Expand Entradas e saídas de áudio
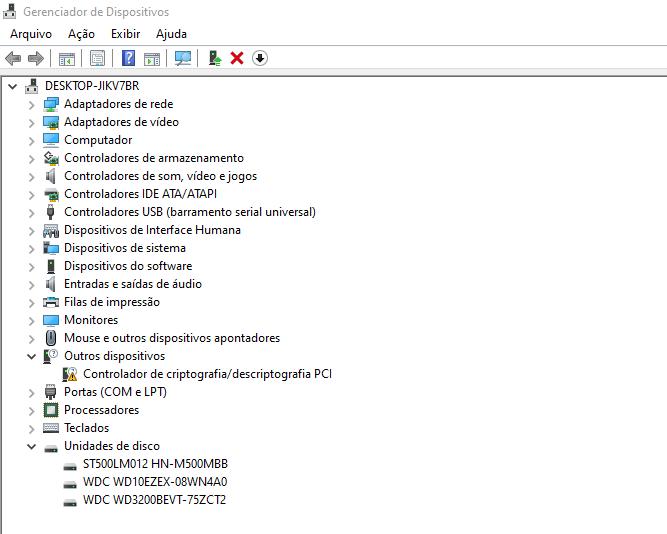This screenshot has height=534, width=667. click(x=31, y=285)
